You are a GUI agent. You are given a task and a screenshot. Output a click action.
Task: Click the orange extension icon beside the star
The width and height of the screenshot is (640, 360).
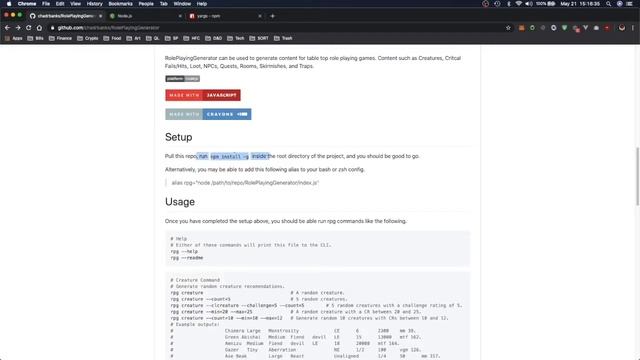(522, 28)
